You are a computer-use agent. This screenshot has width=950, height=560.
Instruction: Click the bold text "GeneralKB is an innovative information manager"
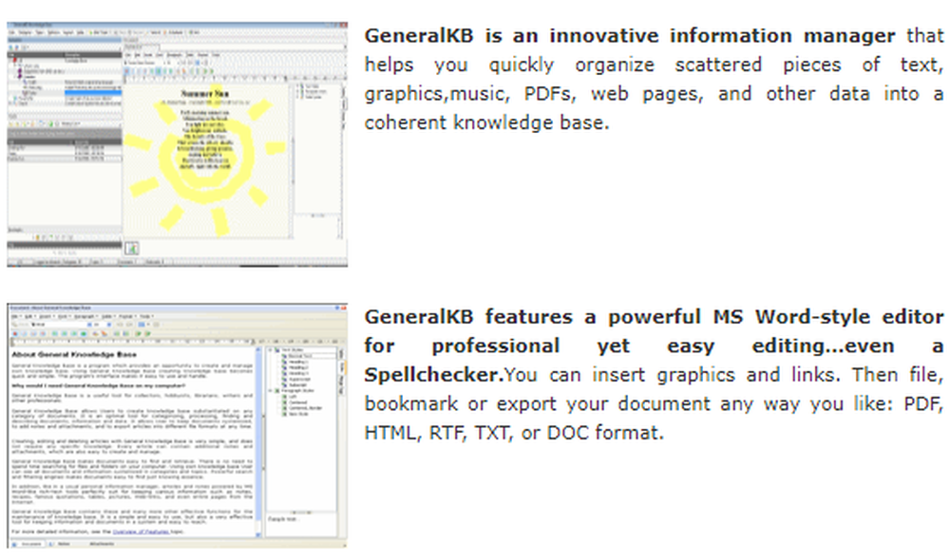[x=630, y=36]
